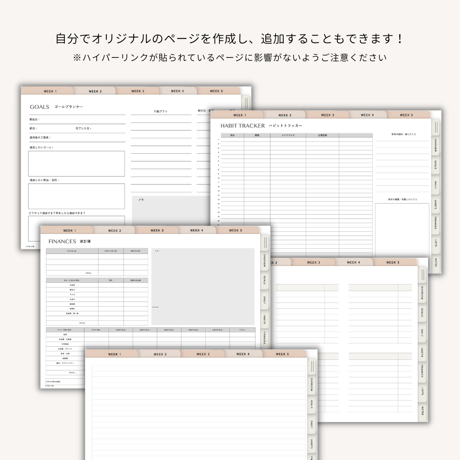Click the index tab atop Habit Tracker side tabs
The width and height of the screenshot is (460, 460).
[436, 127]
